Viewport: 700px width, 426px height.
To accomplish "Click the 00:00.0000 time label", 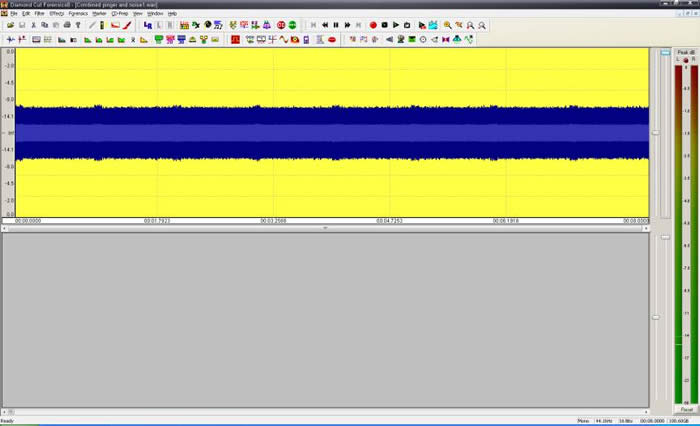I will (x=28, y=221).
